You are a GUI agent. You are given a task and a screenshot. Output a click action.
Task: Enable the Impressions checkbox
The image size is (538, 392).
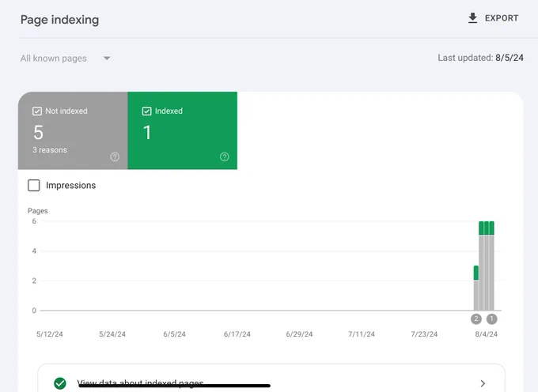point(33,186)
